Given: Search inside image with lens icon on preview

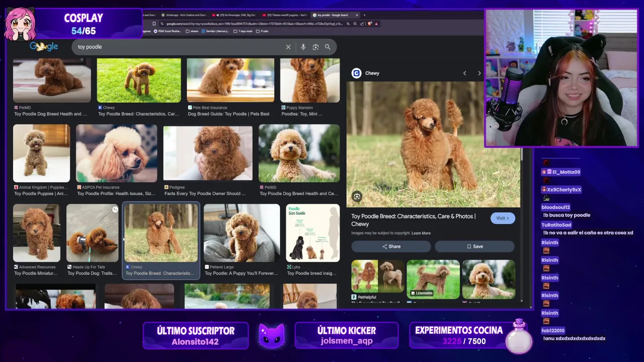Looking at the screenshot, I should pyautogui.click(x=357, y=197).
